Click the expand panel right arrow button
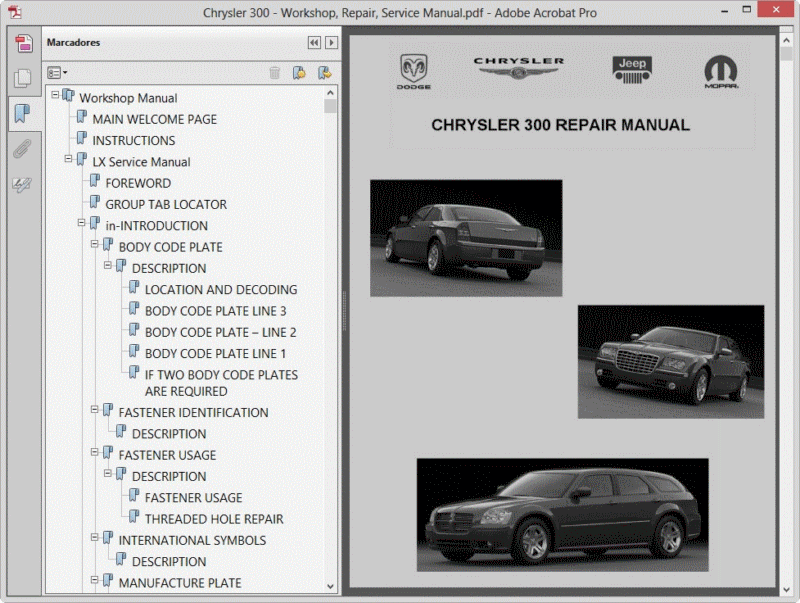The image size is (800, 603). (x=331, y=43)
